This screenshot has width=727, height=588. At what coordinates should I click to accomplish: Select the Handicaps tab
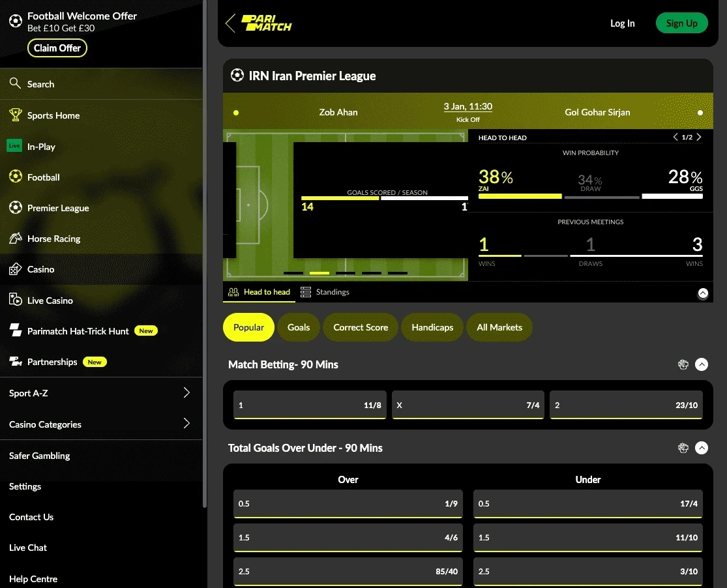[x=432, y=327]
